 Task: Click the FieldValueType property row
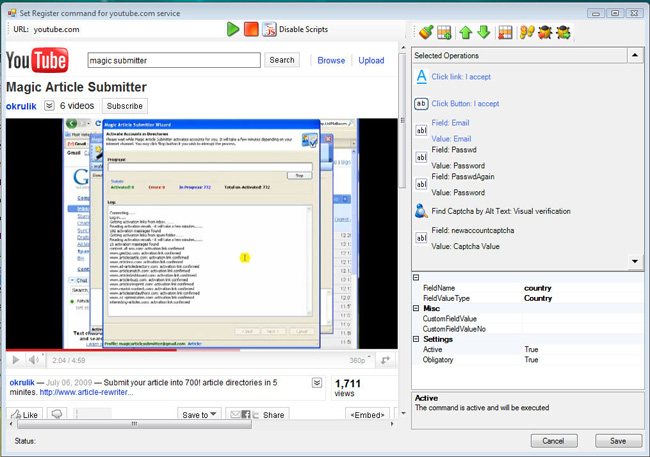[531, 298]
